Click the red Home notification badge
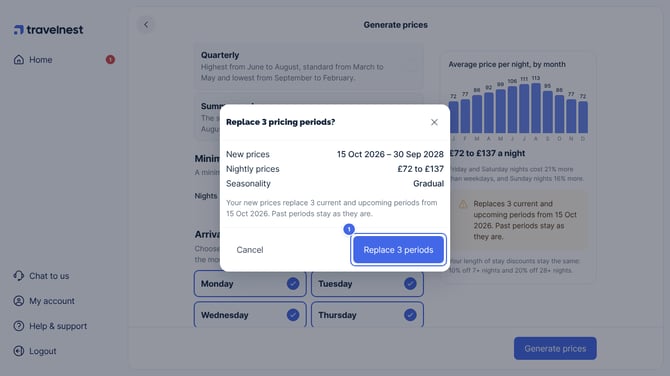670x376 pixels. (x=110, y=59)
